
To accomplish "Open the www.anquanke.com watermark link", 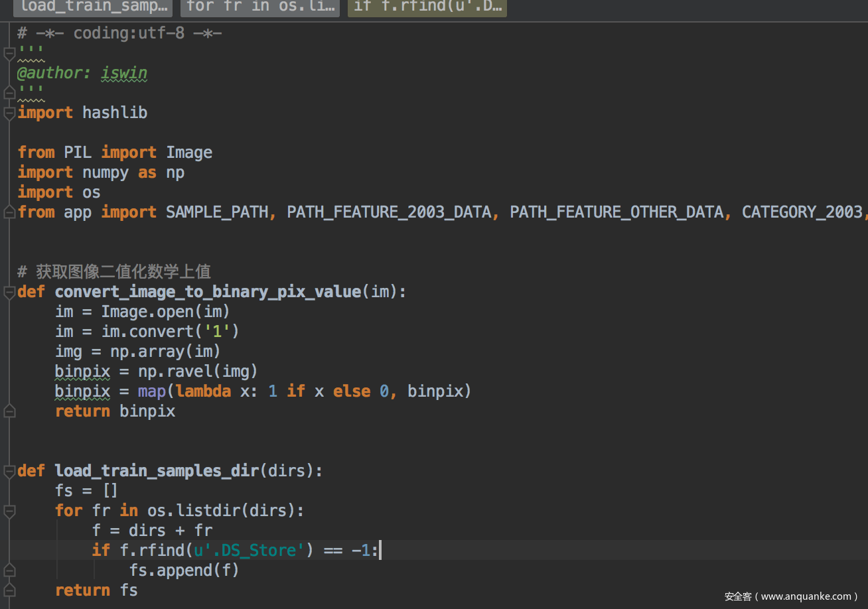I will (791, 596).
